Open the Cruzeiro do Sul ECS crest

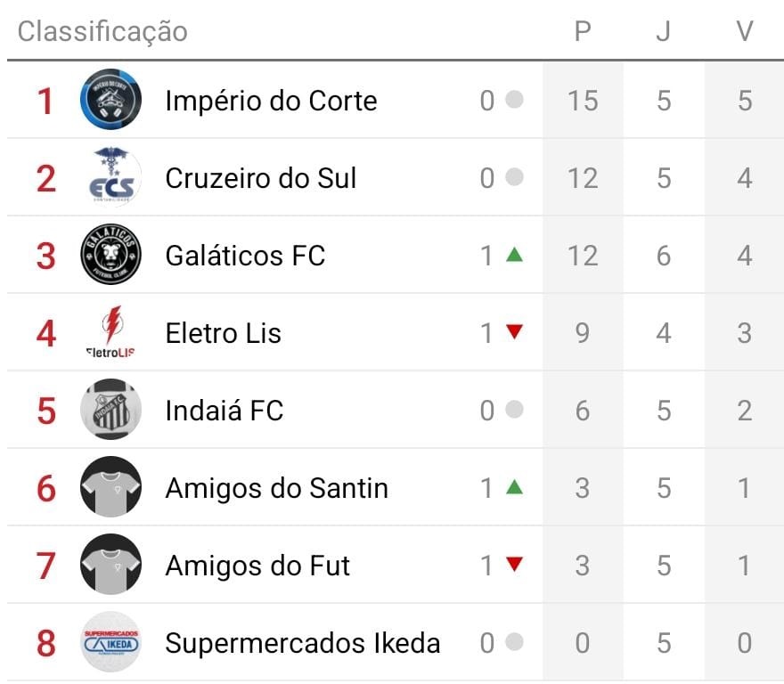click(110, 177)
